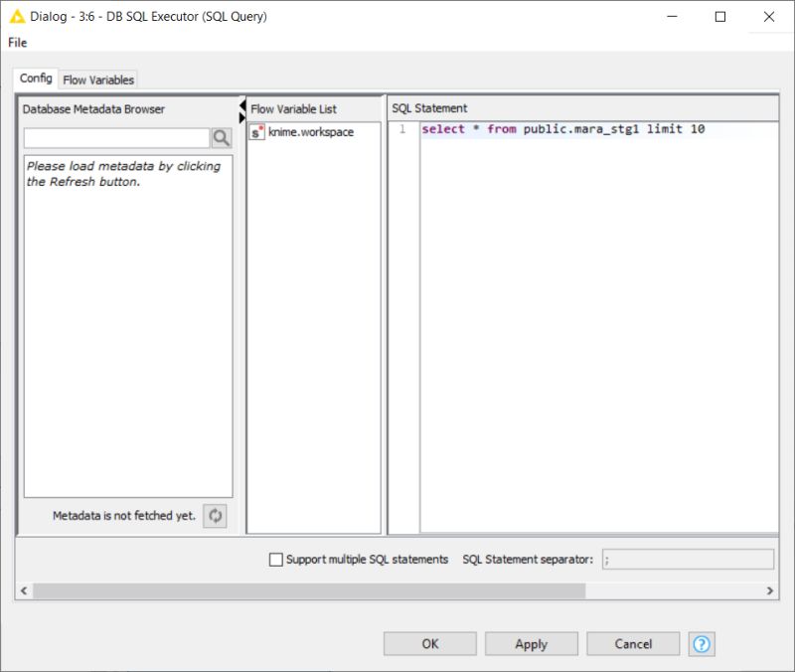Select the knime.workspace flow variable
Image resolution: width=795 pixels, height=672 pixels.
tap(310, 131)
